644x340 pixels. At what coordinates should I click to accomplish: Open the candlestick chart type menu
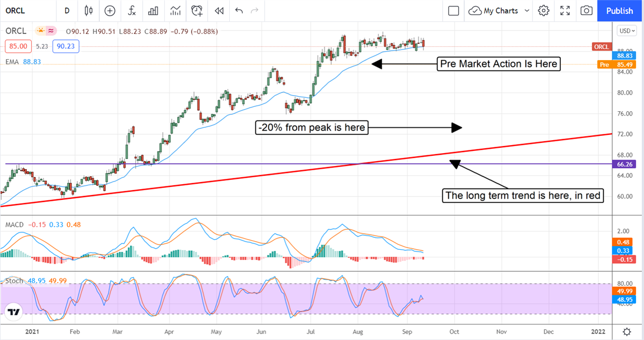click(89, 11)
